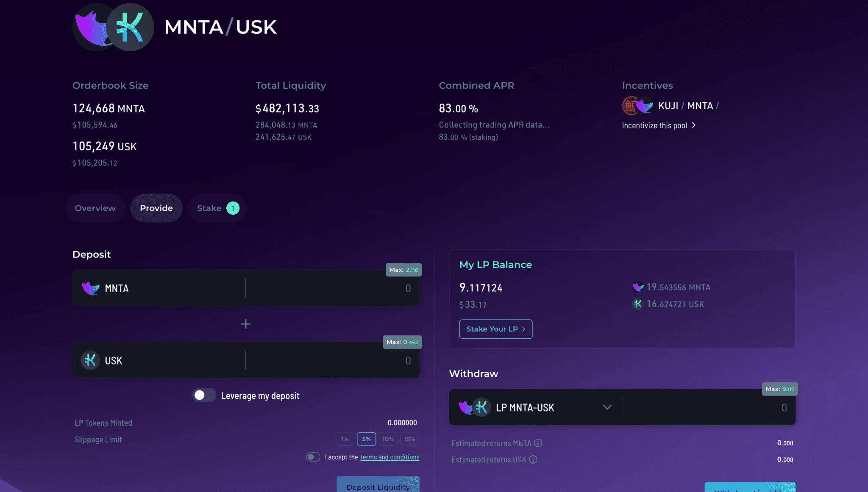The height and width of the screenshot is (492, 868).
Task: Click the 83.00 % combined APR value
Action: (x=458, y=109)
